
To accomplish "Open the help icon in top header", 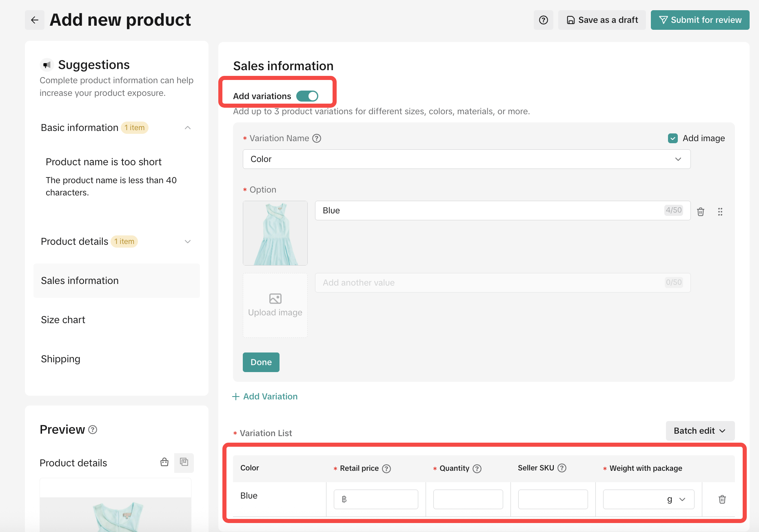I will coord(543,20).
